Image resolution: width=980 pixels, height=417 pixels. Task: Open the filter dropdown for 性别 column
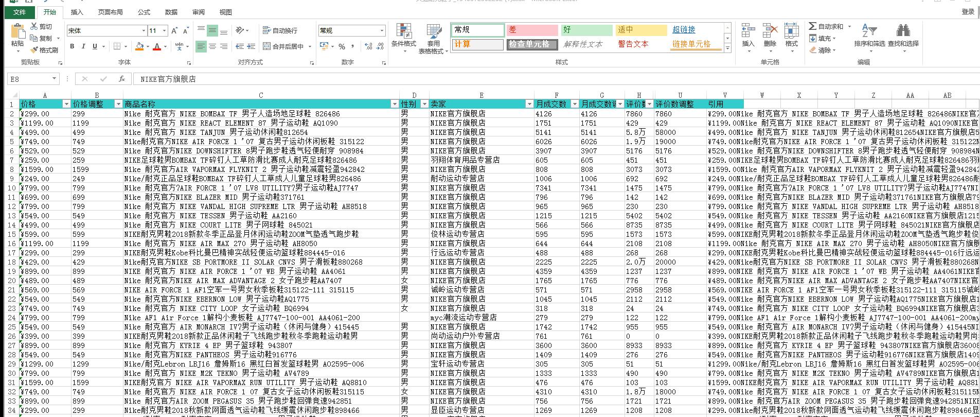pos(424,104)
